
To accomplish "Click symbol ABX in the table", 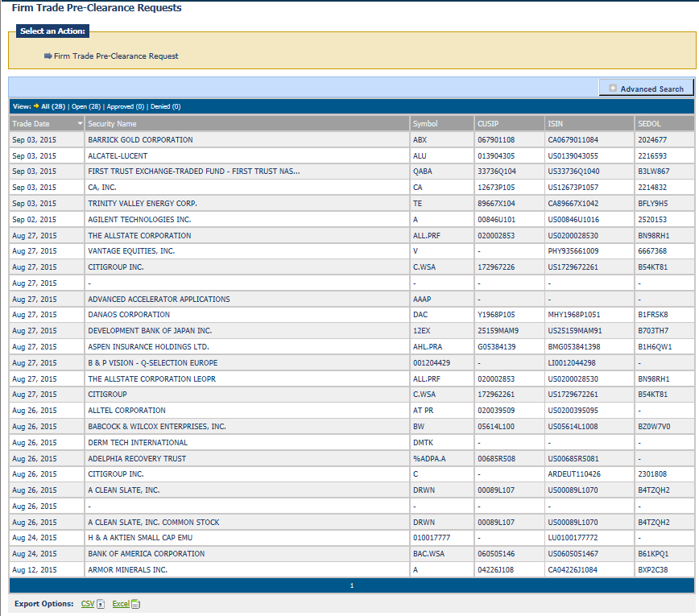I will [x=420, y=140].
